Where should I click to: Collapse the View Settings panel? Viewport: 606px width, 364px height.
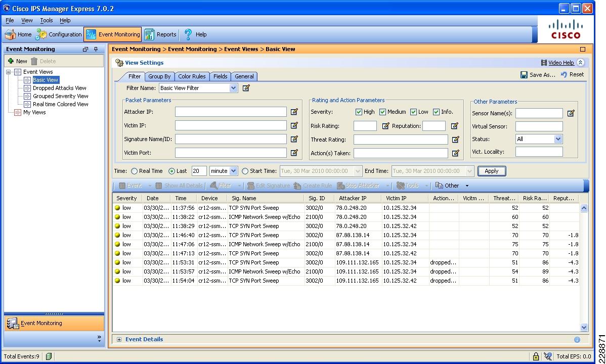pos(580,63)
